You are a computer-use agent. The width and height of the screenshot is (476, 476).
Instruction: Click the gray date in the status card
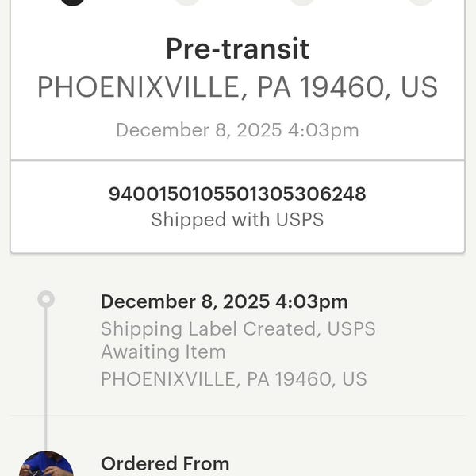[x=237, y=131]
